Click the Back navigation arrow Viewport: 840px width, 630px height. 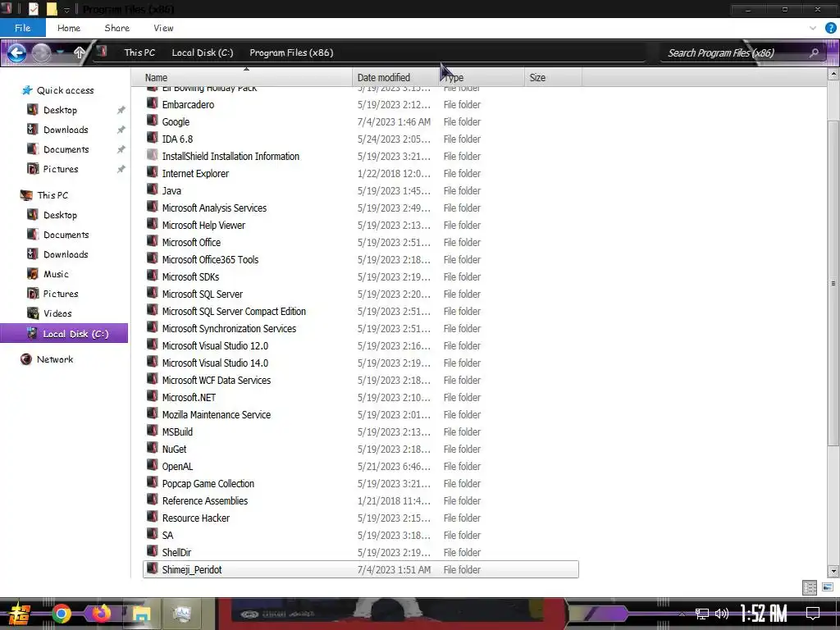coord(17,52)
